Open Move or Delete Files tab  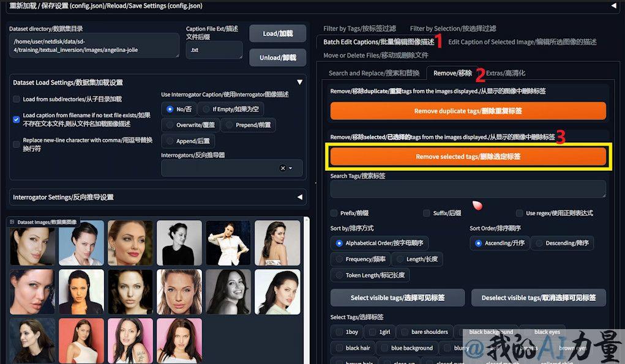click(376, 55)
